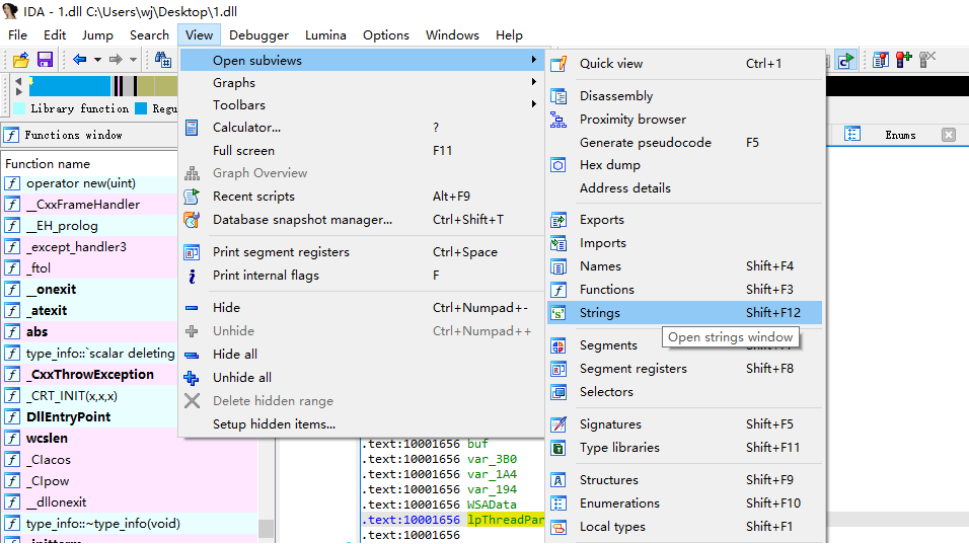Screen dimensions: 969x544
Task: Click the Enumerations icon
Action: click(559, 504)
